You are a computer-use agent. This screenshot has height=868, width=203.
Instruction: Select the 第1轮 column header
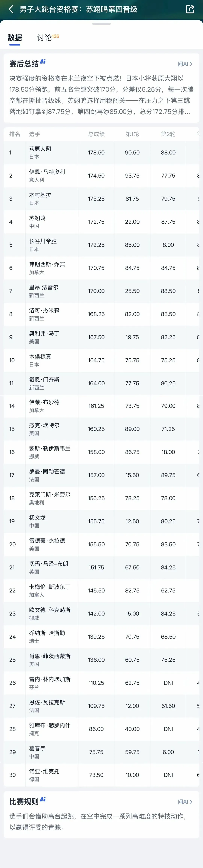tap(132, 134)
